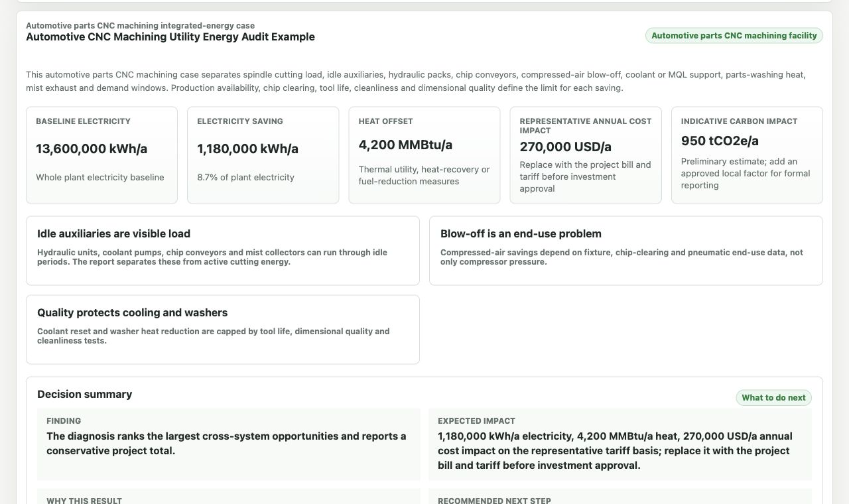Click the 'RECOMMENDED NEXT STEP' label
The height and width of the screenshot is (504, 849).
pyautogui.click(x=494, y=501)
